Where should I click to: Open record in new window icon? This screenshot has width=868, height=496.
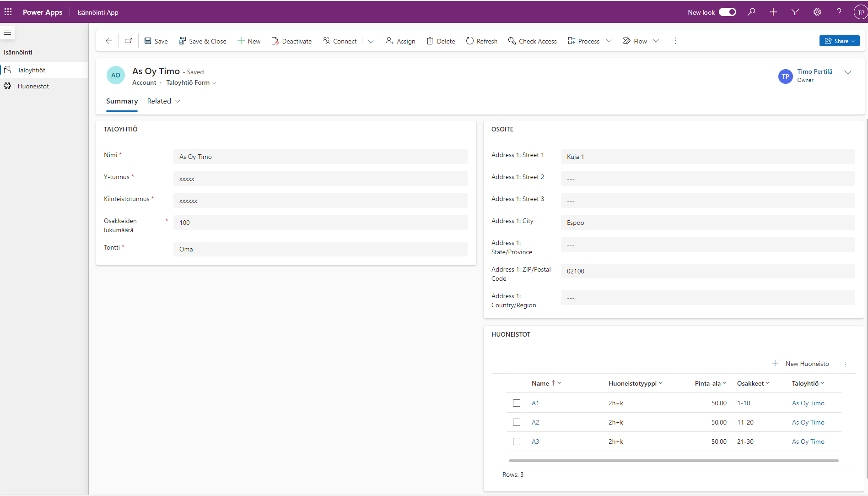(x=129, y=41)
